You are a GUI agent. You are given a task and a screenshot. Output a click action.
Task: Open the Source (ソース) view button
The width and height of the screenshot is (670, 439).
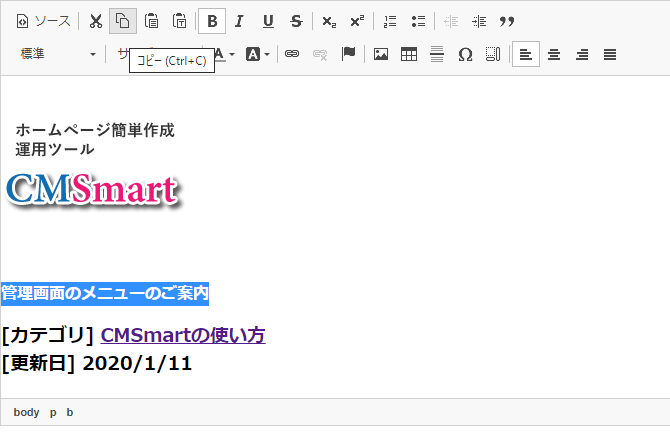pyautogui.click(x=43, y=21)
